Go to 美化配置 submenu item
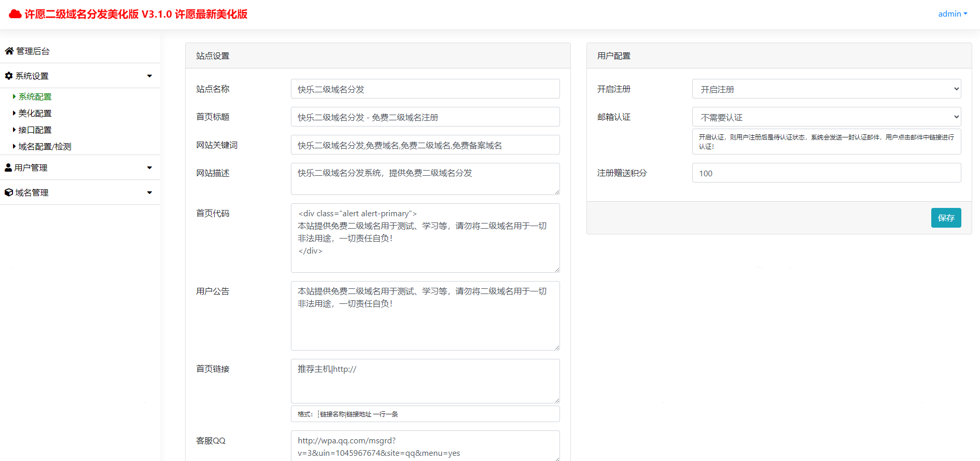 (x=35, y=113)
